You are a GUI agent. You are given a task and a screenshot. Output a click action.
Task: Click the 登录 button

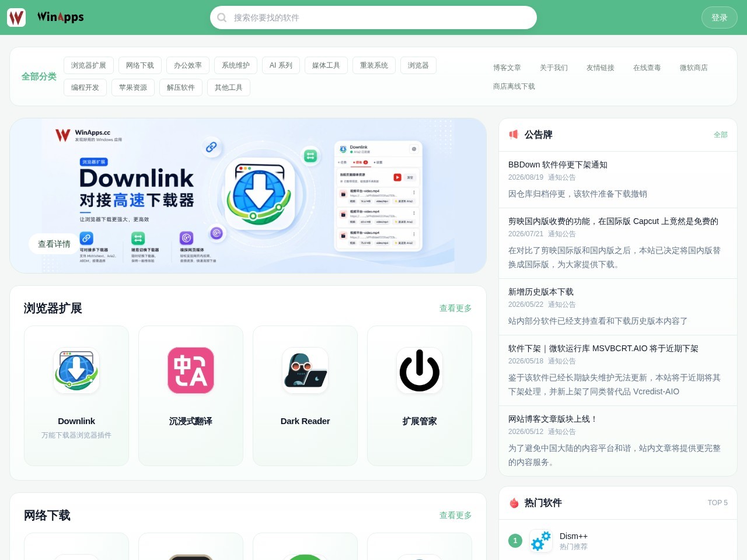point(720,17)
